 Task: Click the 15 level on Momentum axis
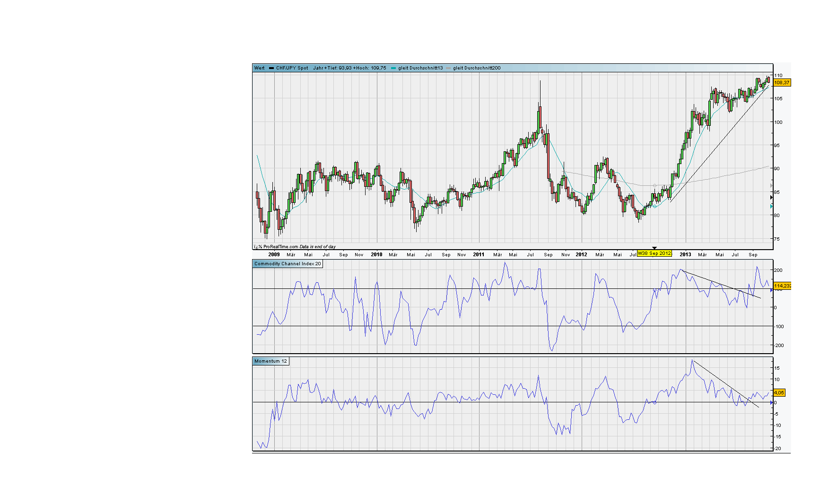coord(777,368)
